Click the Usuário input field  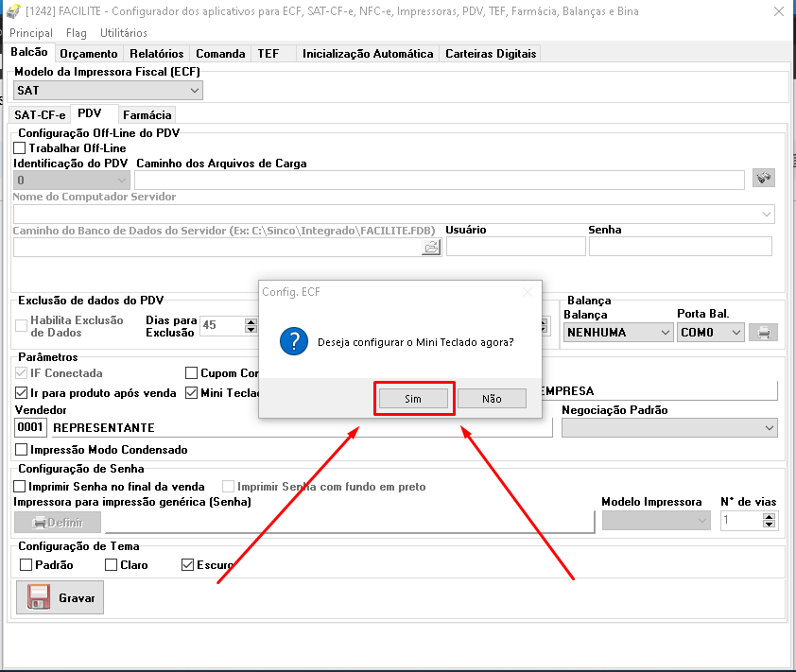pyautogui.click(x=516, y=247)
